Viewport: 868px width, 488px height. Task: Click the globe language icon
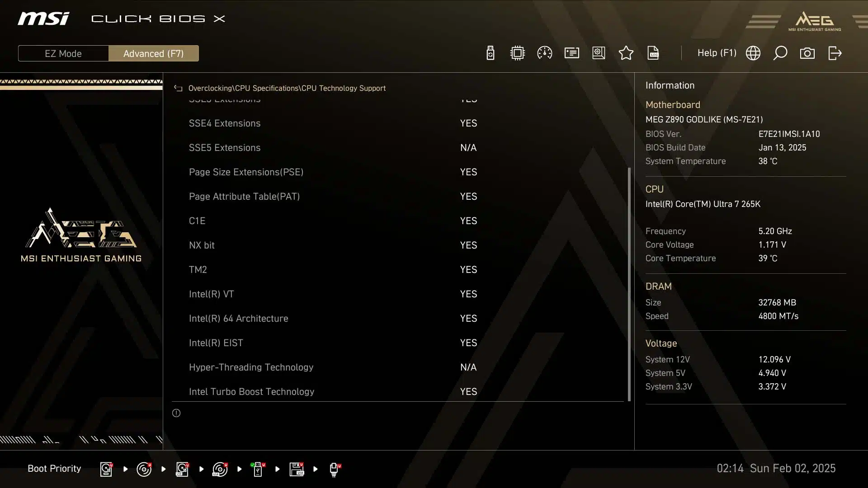(753, 53)
